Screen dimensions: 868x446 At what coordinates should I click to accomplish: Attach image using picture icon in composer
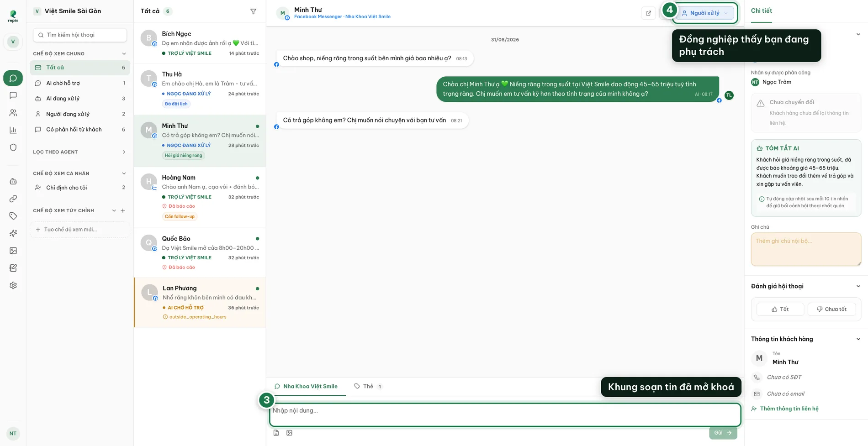[289, 433]
